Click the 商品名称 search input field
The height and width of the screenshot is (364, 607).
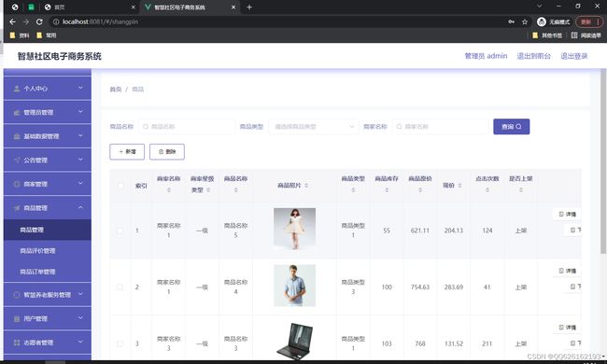(187, 127)
